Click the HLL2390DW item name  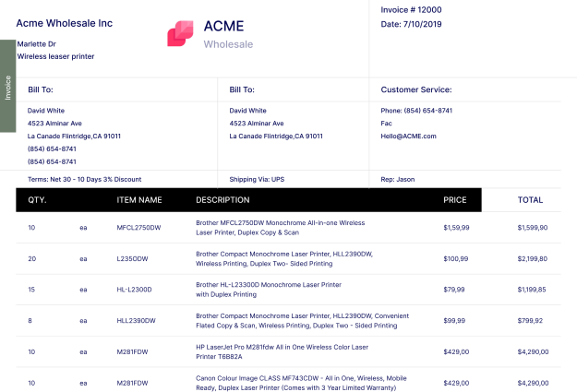tap(136, 321)
